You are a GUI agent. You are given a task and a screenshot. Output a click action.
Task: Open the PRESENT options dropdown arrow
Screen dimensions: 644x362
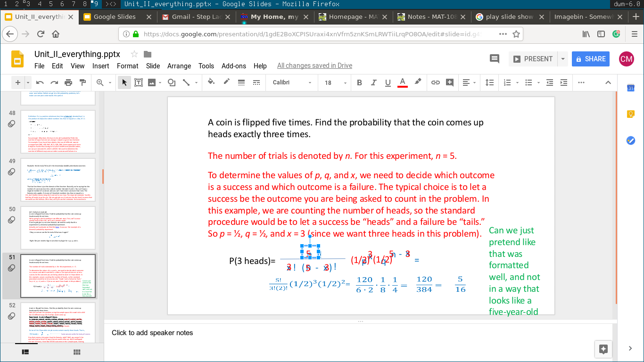[x=562, y=59]
